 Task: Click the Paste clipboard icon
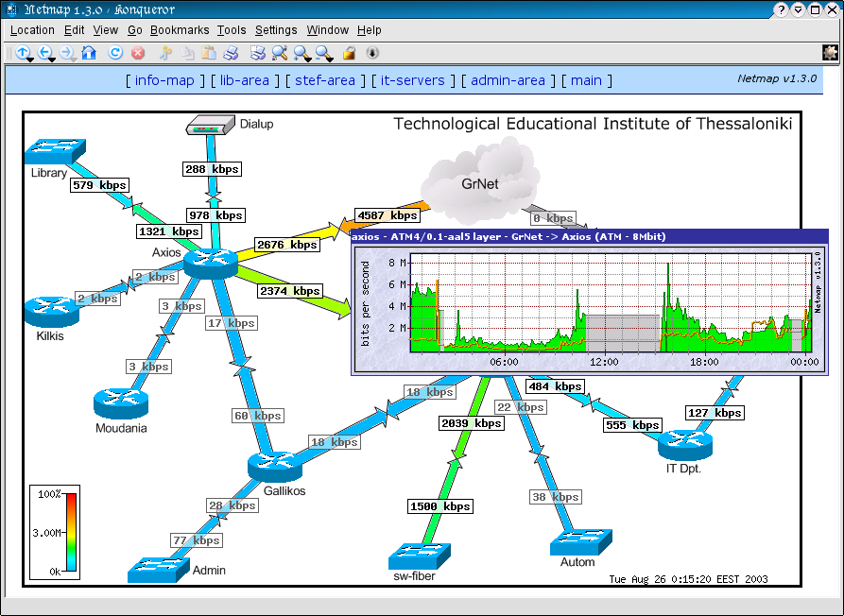click(x=209, y=53)
